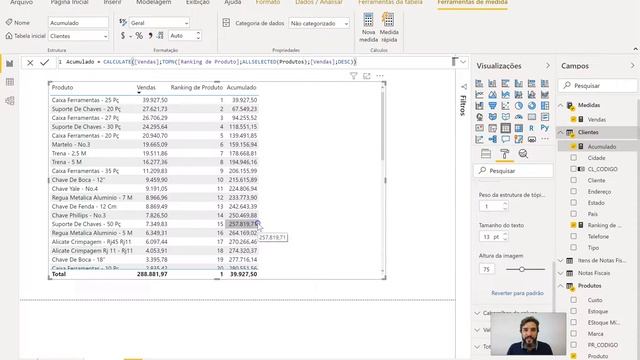640x360 pixels.
Task: Select the Table visualization
Action: [505, 128]
